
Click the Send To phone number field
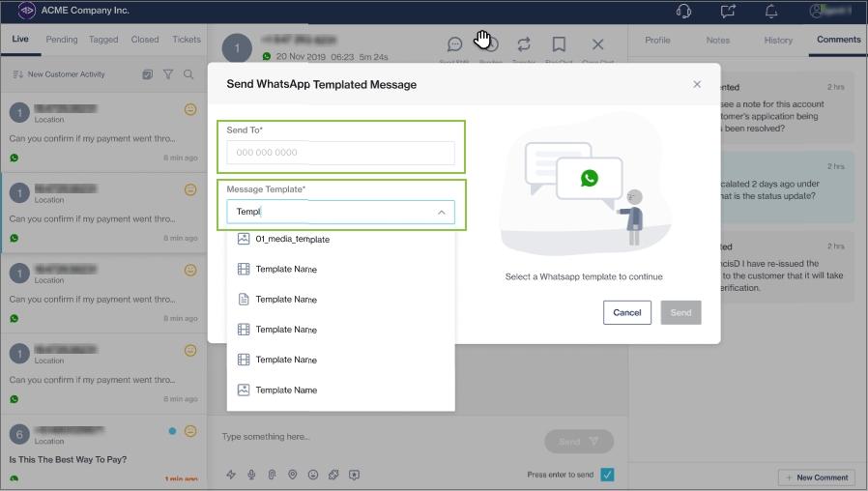(x=340, y=153)
